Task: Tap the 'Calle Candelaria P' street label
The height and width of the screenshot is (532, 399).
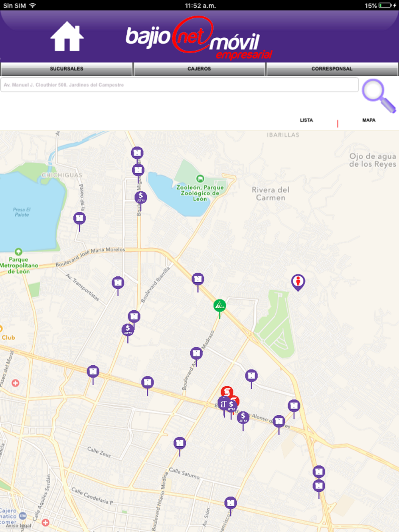Action: (92, 496)
